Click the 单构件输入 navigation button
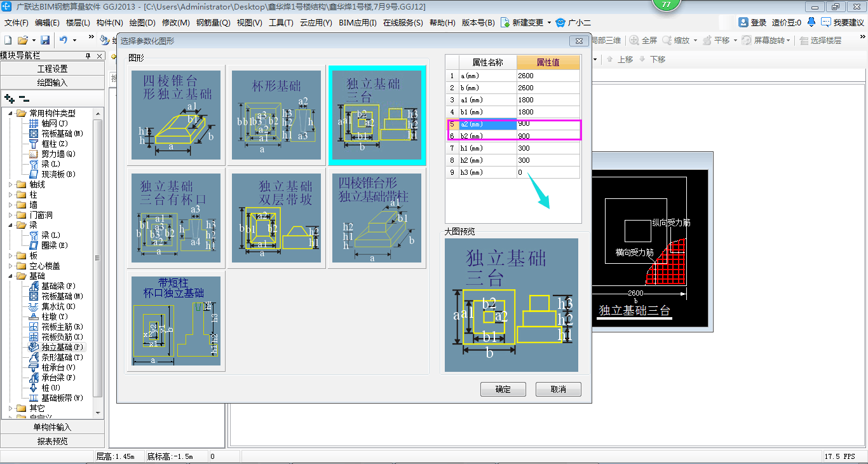 53,427
